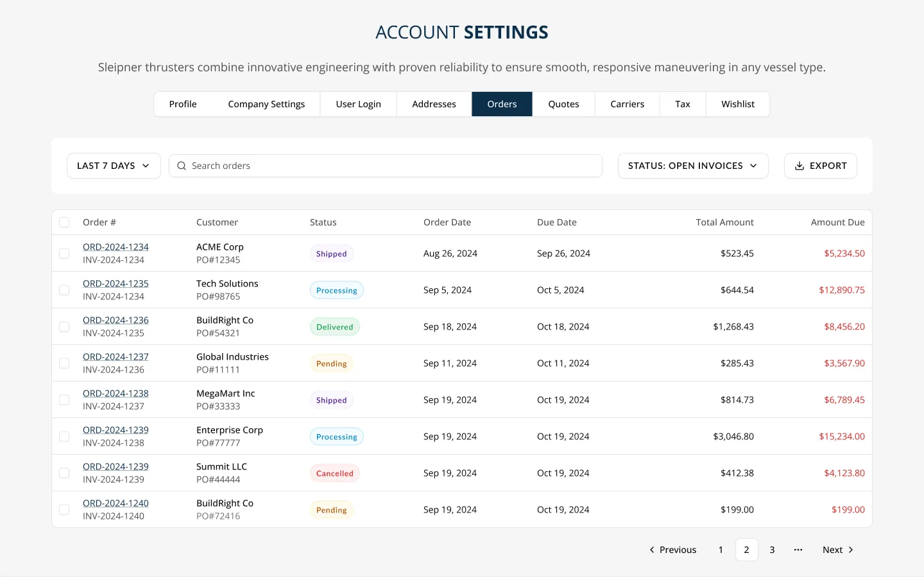Jump to page 1

721,550
